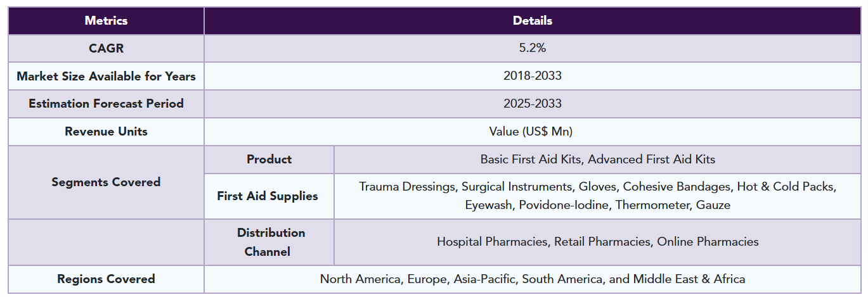Viewport: 868px width, 297px height.
Task: Select the Regions Covered label
Action: pyautogui.click(x=106, y=279)
